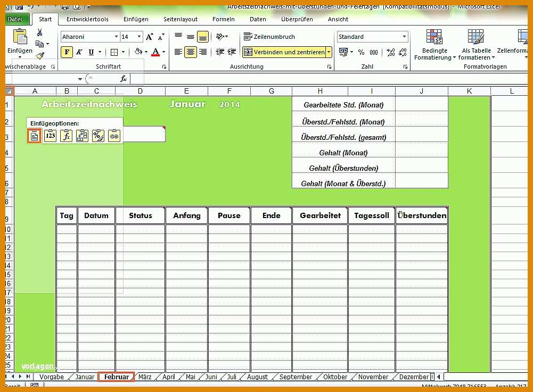Toggle italic K formatting
The image size is (533, 392).
(79, 52)
